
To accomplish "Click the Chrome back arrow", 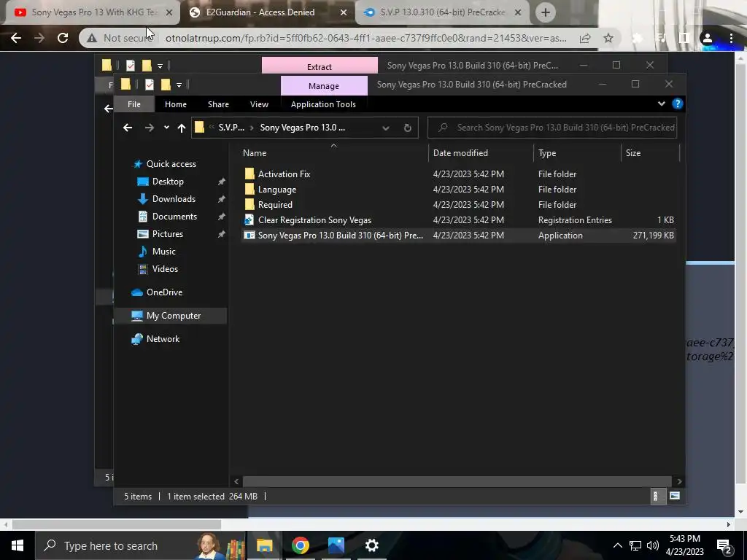I will pyautogui.click(x=16, y=38).
